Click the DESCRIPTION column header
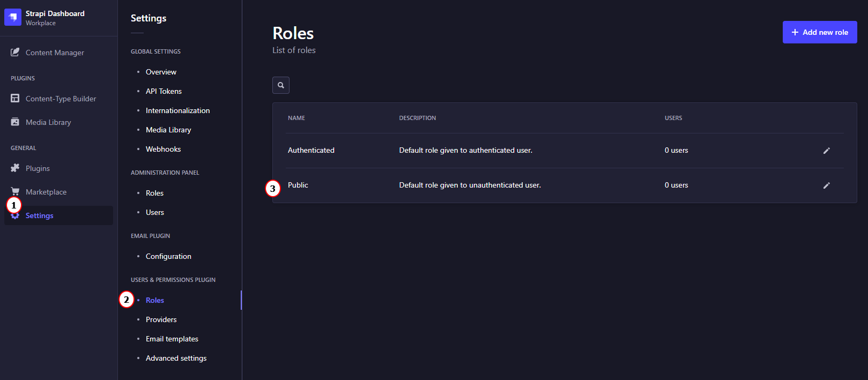 [418, 118]
